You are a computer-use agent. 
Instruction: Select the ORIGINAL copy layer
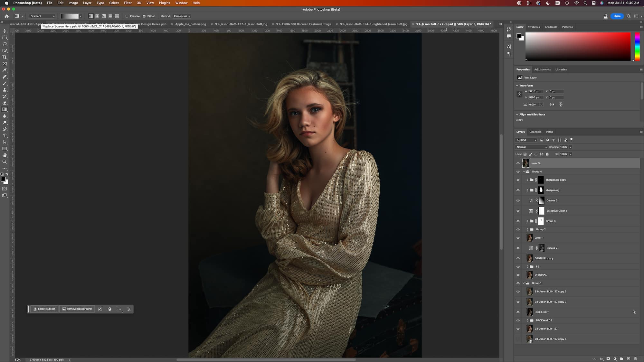click(544, 258)
